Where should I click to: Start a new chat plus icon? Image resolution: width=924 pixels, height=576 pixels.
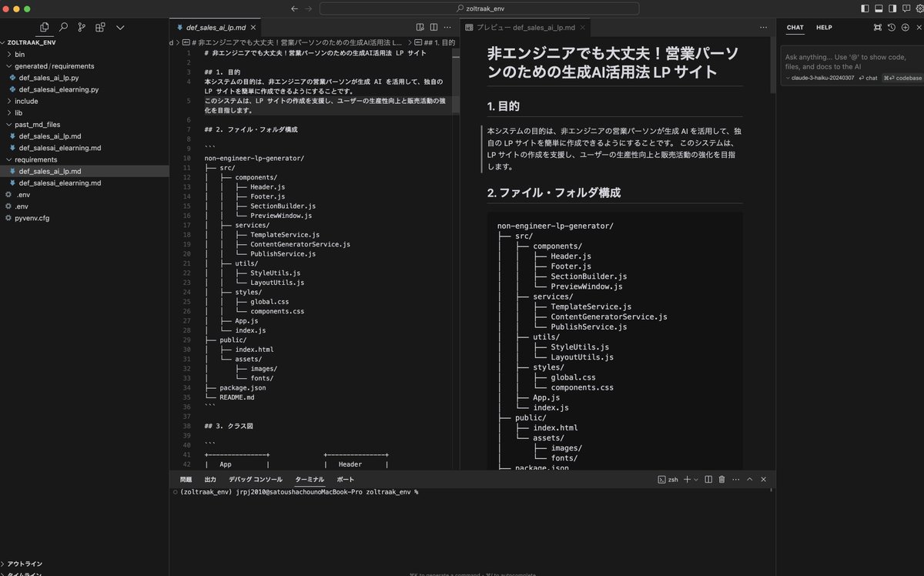coord(904,27)
